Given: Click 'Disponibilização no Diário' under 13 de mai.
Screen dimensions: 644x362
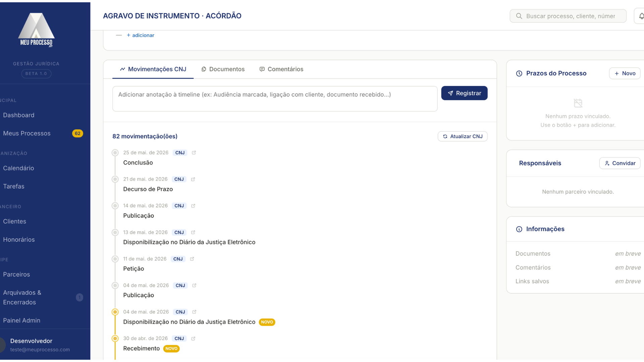Looking at the screenshot, I should pos(189,242).
